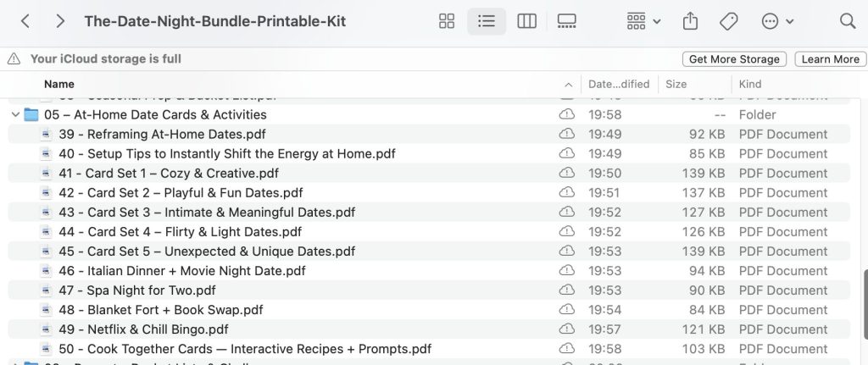Click the Learn More button
Image resolution: width=868 pixels, height=365 pixels.
[x=830, y=59]
